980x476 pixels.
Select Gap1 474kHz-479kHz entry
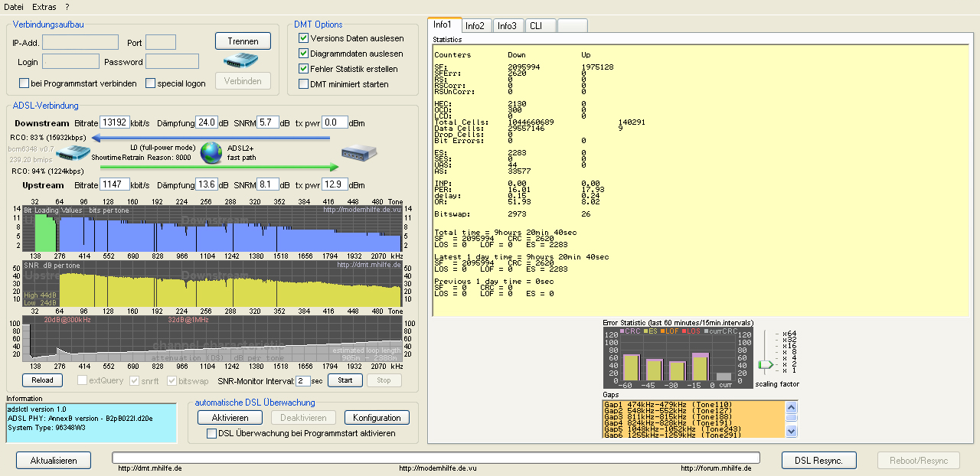pyautogui.click(x=668, y=404)
